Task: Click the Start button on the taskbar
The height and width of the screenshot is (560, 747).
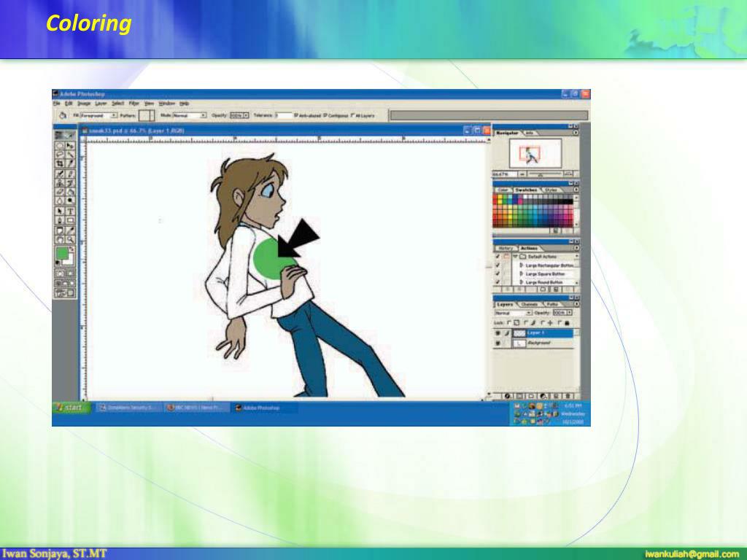Action: tap(69, 408)
